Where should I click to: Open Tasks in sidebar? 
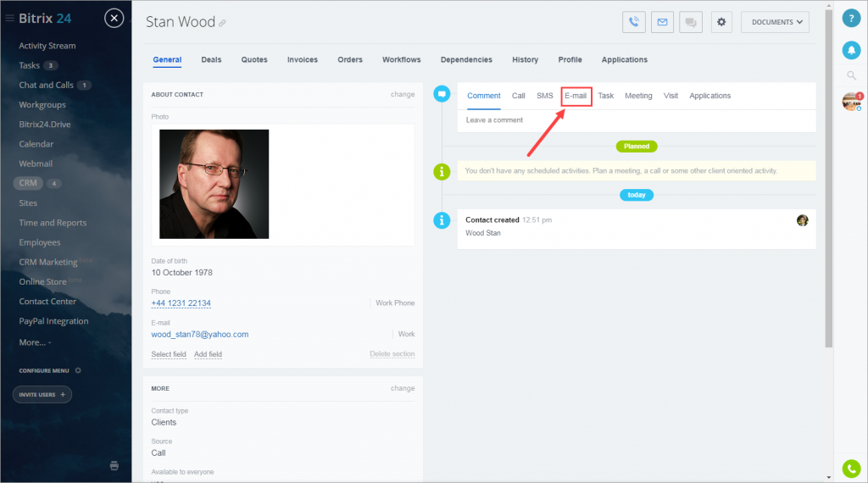[30, 65]
